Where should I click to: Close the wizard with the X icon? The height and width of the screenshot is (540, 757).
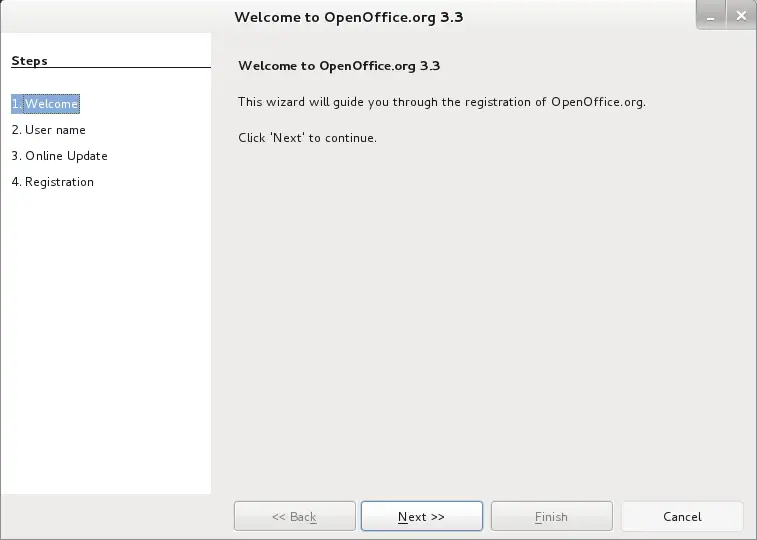click(x=741, y=16)
